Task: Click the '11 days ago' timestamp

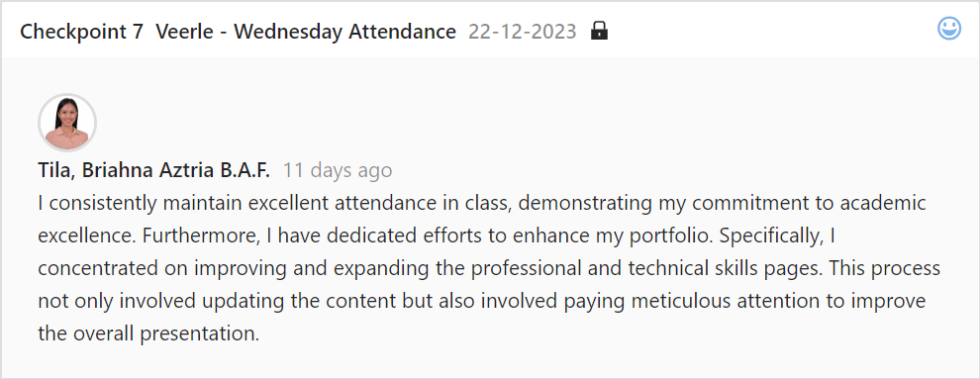Action: tap(338, 170)
